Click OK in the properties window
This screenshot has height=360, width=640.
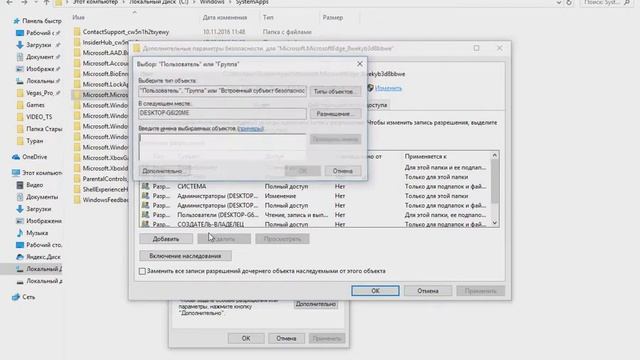coord(246,338)
